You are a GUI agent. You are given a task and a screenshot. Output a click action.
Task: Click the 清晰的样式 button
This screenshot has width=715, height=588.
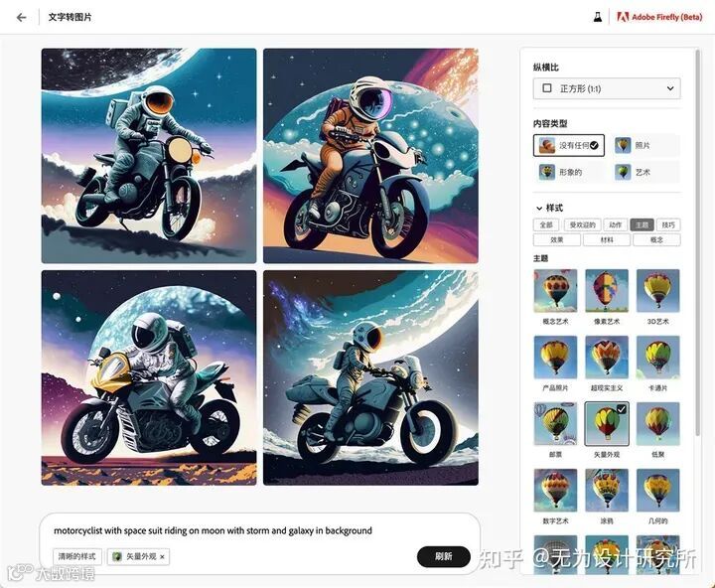[77, 556]
